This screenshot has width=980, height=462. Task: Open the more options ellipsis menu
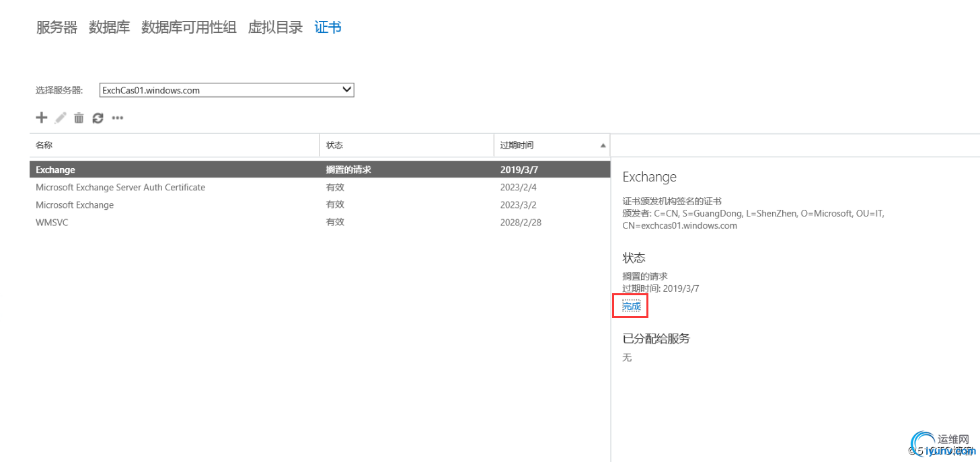tap(118, 118)
